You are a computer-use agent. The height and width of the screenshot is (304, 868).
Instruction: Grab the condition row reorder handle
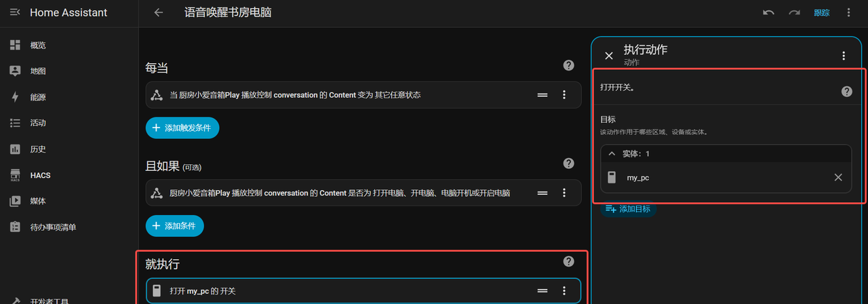(542, 193)
